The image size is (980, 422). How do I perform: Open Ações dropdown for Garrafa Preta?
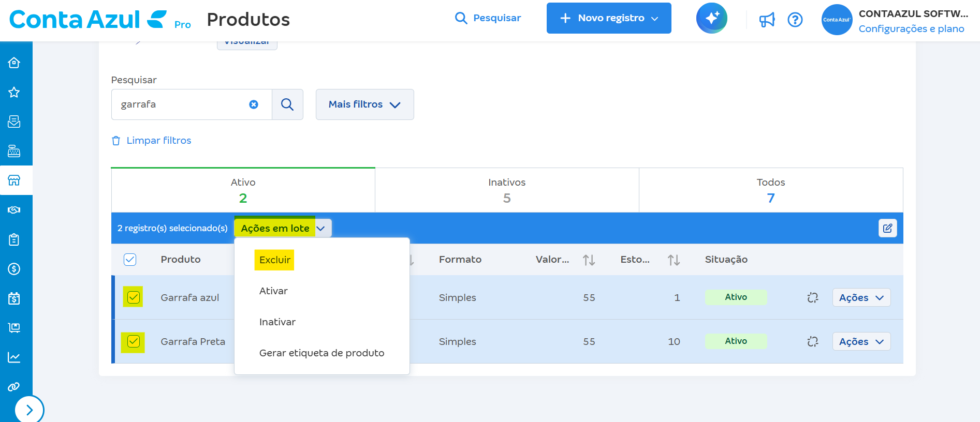[861, 341]
